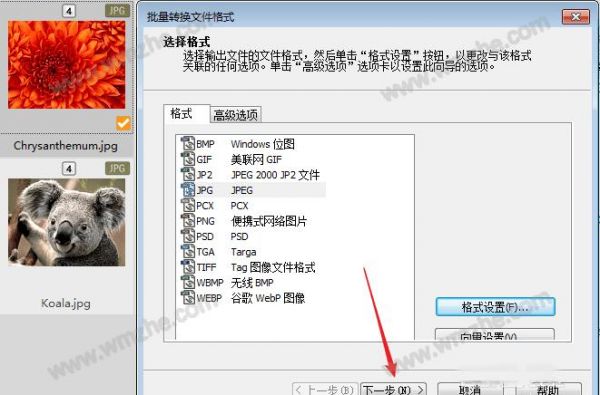The width and height of the screenshot is (600, 395).
Task: Select the 'PCX' description text
Action: (x=240, y=206)
